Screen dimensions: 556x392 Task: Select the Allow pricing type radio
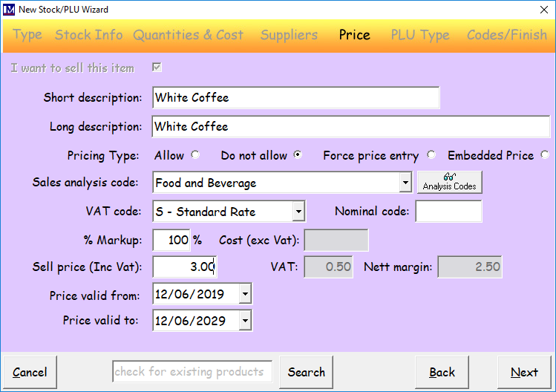195,154
